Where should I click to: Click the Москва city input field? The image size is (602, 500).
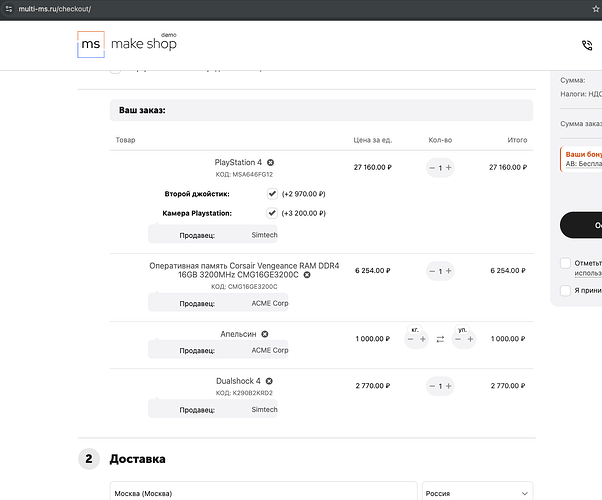point(263,493)
